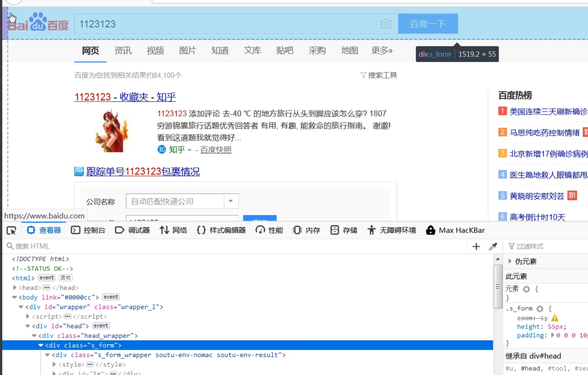Open the 控制台 console tab
Screen dimensions: 588x375
pyautogui.click(x=89, y=230)
